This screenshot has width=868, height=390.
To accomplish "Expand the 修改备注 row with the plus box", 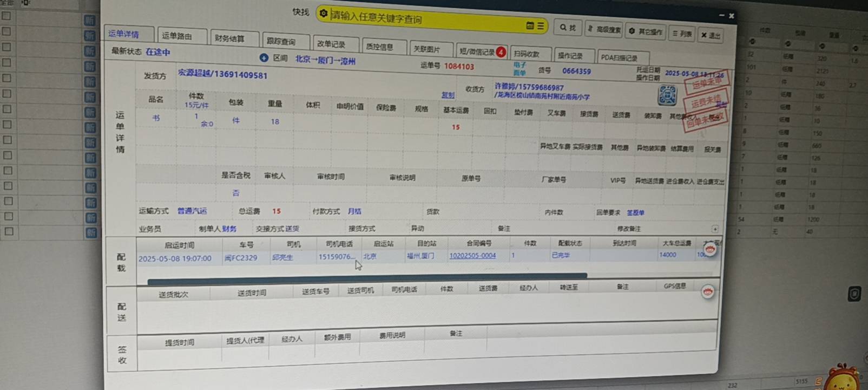I will (715, 229).
